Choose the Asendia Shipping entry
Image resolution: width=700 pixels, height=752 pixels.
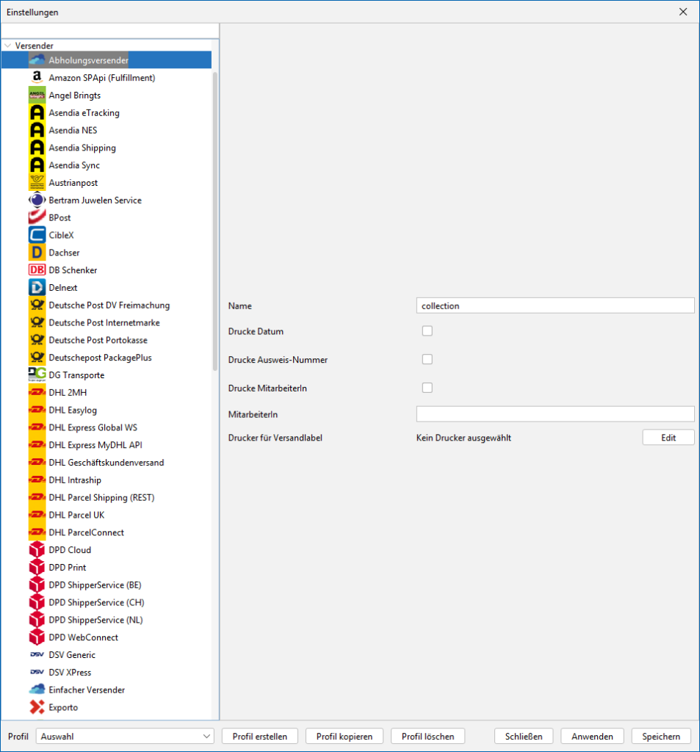pyautogui.click(x=82, y=148)
